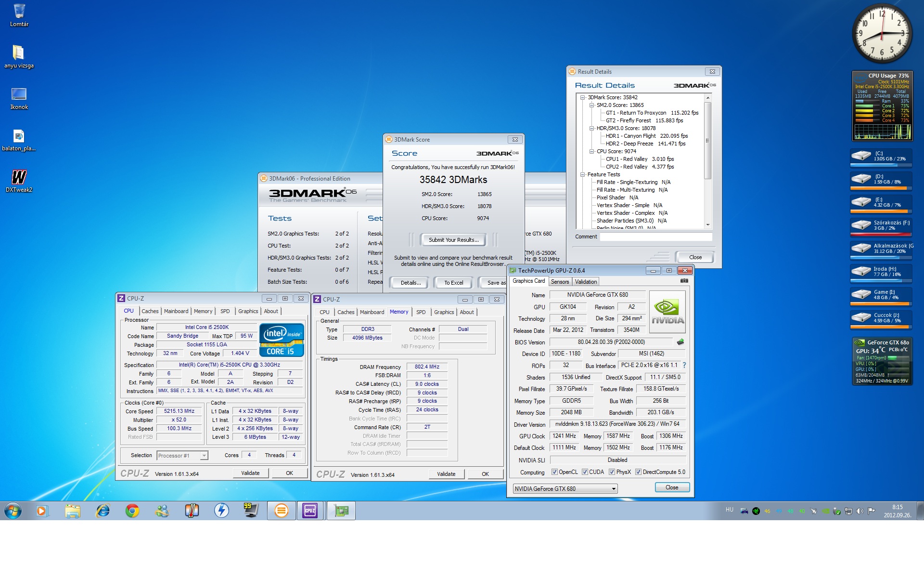The image size is (924, 578).
Task: Click the CPU-Z taskbar icon
Action: [310, 511]
